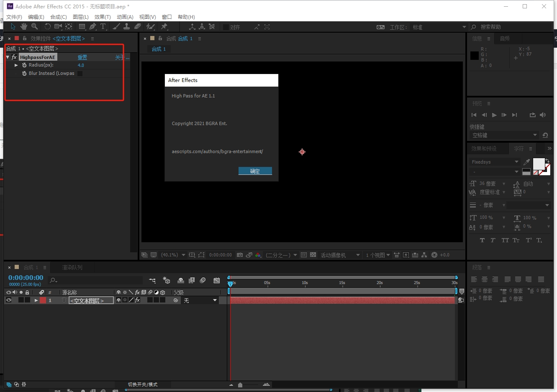Take a snapshot with the camera icon
This screenshot has width=557, height=392.
point(240,255)
